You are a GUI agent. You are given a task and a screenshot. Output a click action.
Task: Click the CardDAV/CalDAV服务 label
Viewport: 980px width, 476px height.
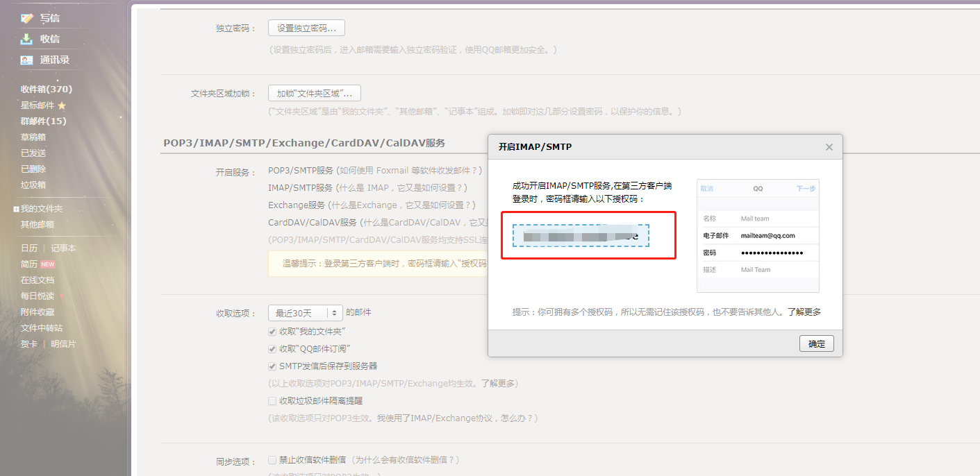pos(313,223)
